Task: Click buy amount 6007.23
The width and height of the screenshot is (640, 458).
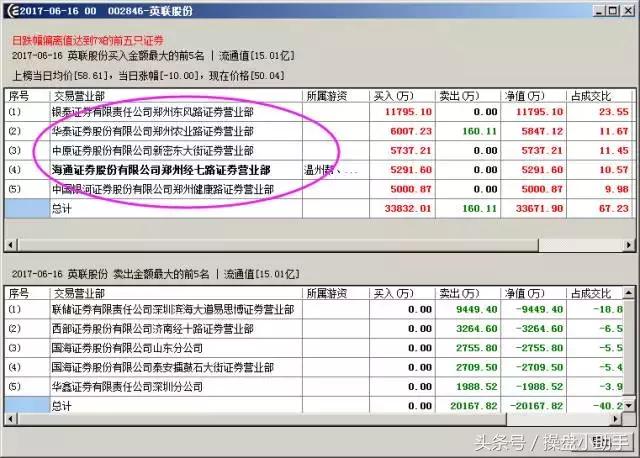Action: click(411, 131)
